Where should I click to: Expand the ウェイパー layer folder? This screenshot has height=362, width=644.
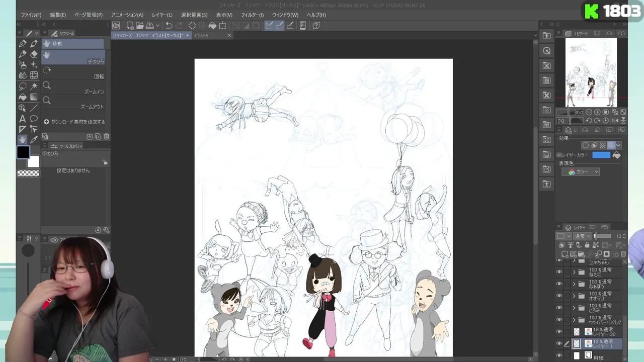pyautogui.click(x=574, y=320)
